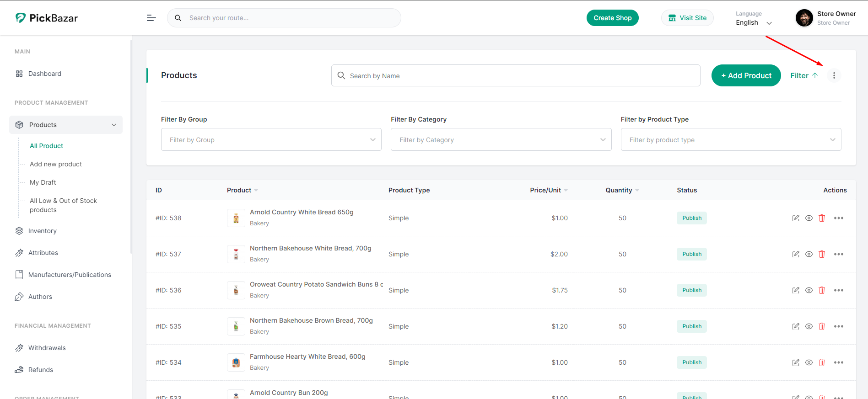Click the $1.75 price cell
Screen dimensions: 868x399
coord(560,290)
